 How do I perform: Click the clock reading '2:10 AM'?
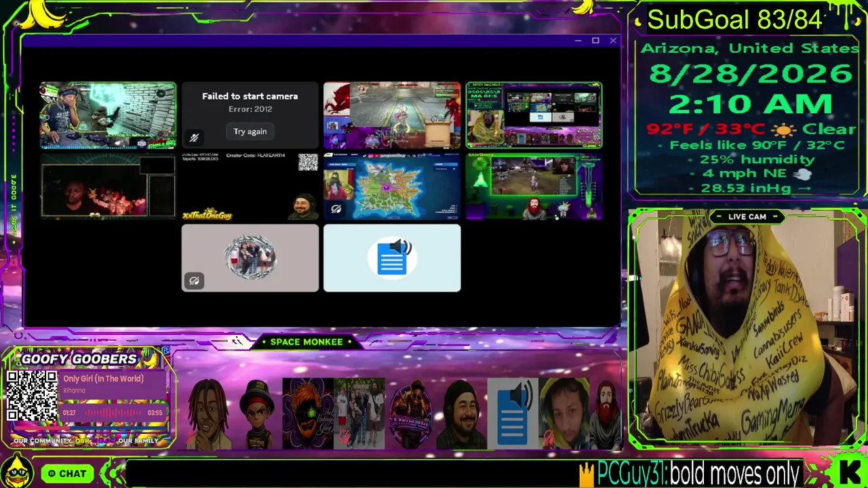[750, 104]
